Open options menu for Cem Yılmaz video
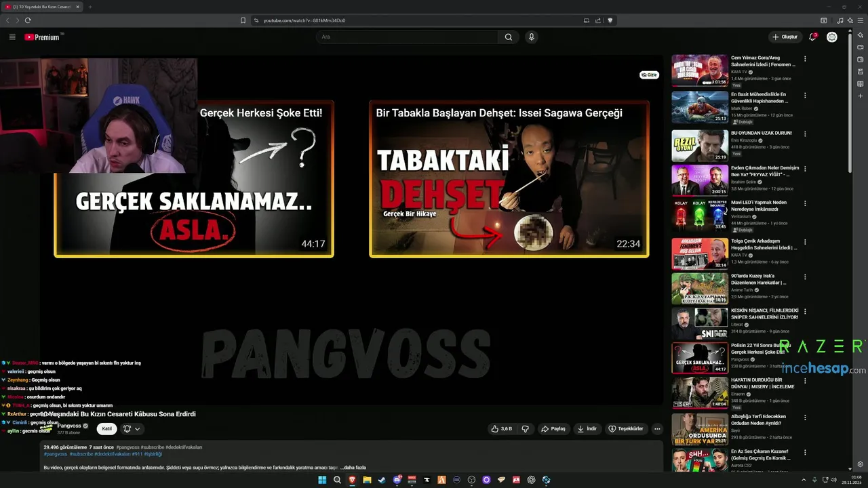868x488 pixels. coord(805,59)
